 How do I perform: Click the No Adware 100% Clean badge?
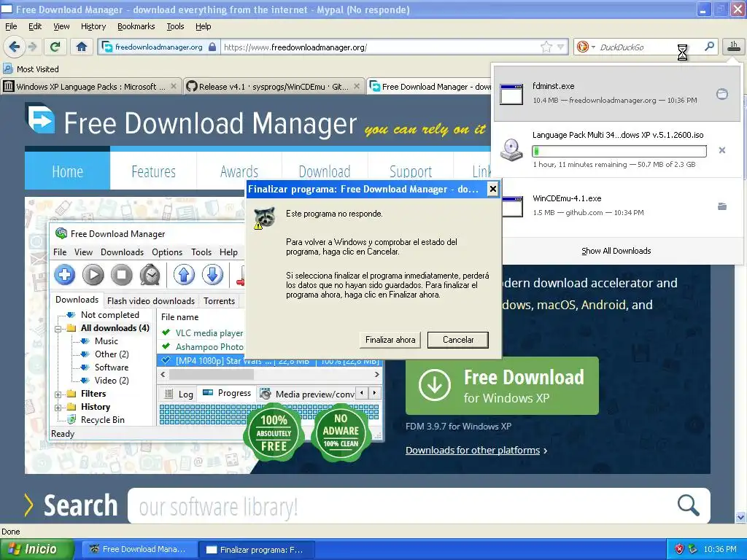click(341, 433)
